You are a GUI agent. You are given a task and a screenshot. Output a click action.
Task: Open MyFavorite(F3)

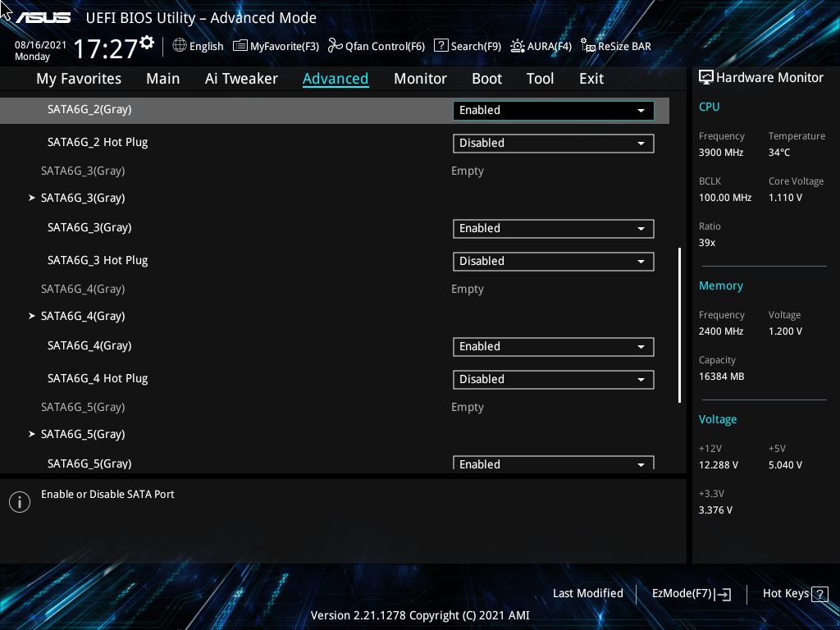[x=276, y=46]
